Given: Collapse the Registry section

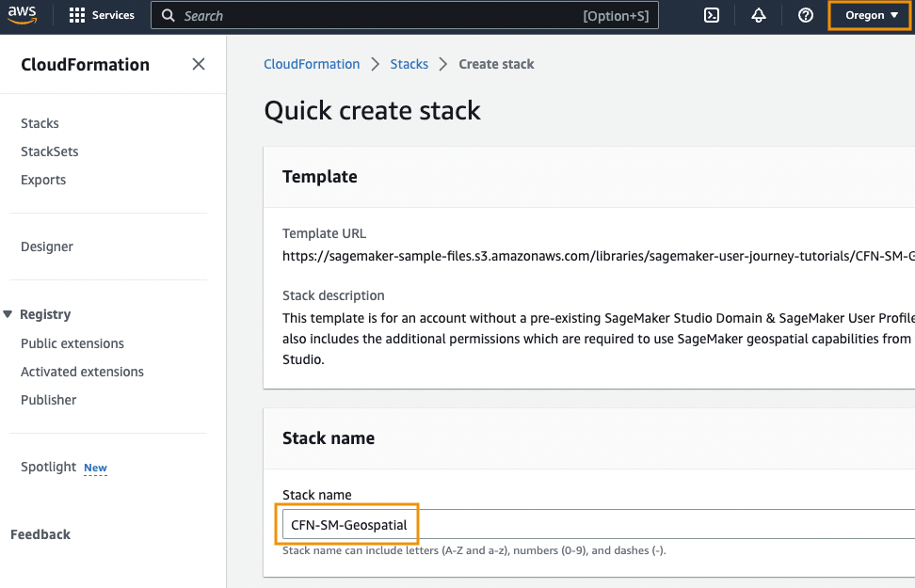Looking at the screenshot, I should tap(8, 313).
